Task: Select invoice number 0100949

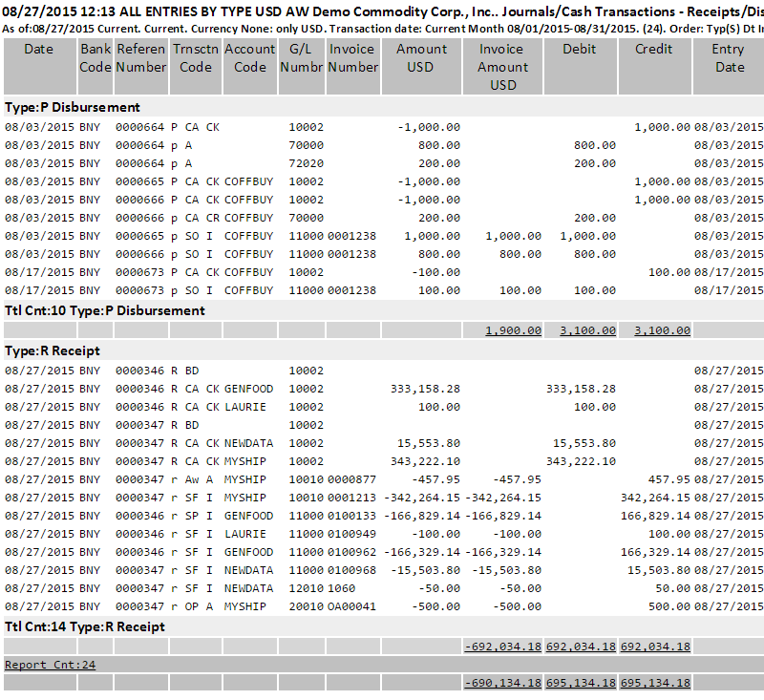Action: click(351, 535)
